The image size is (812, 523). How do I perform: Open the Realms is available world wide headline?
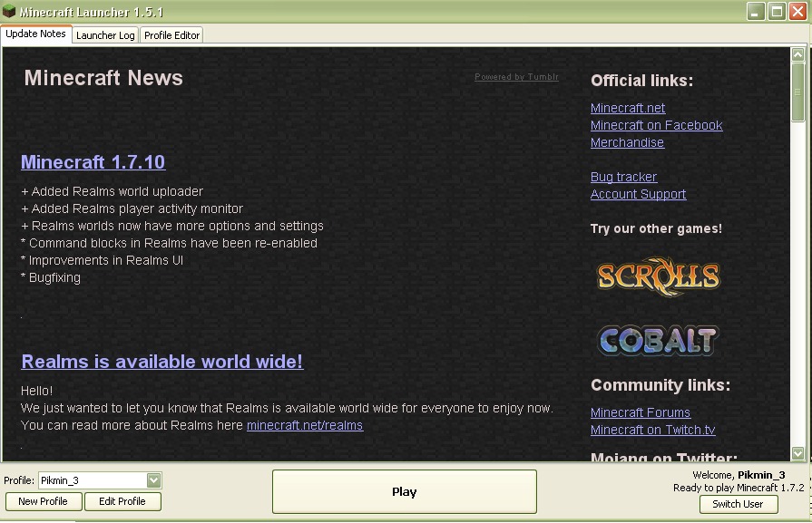pos(162,362)
